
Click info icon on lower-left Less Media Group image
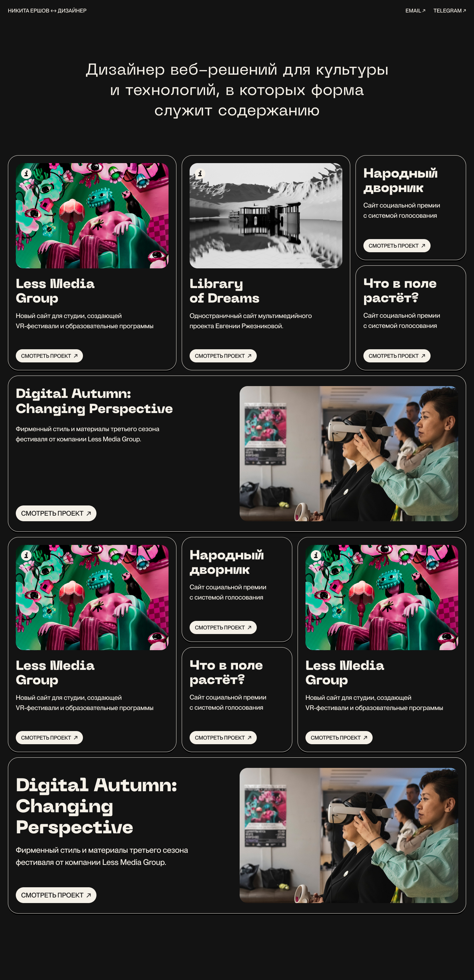[26, 555]
